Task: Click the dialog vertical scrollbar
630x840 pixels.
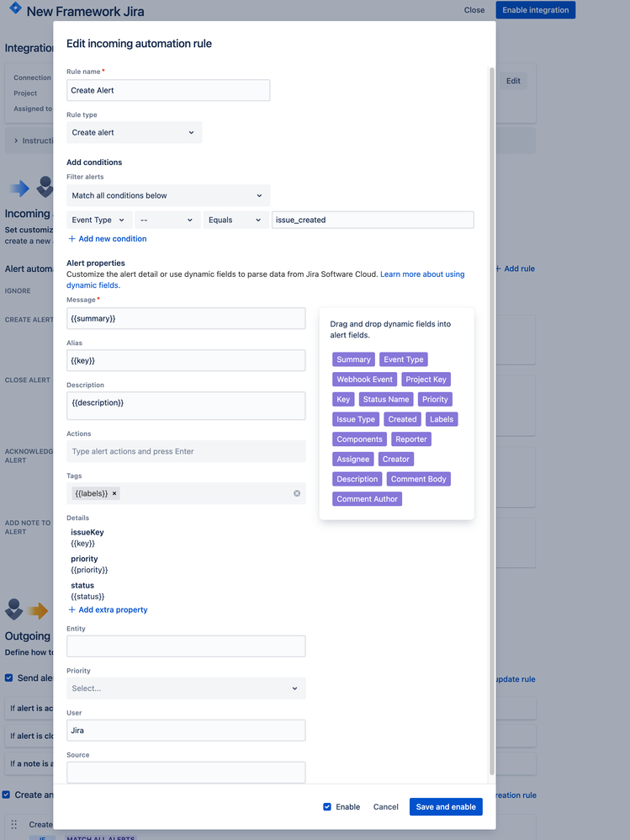Action: click(x=492, y=421)
